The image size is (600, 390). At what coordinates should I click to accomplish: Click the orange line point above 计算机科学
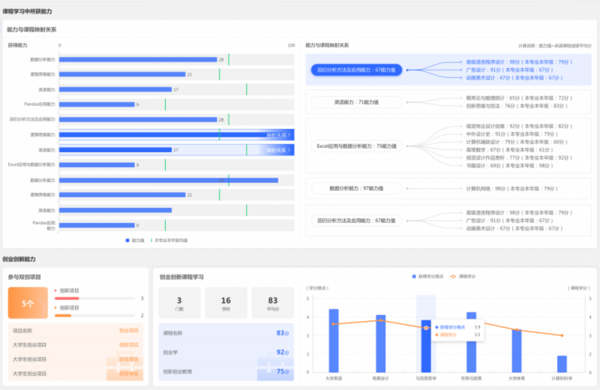(x=562, y=336)
